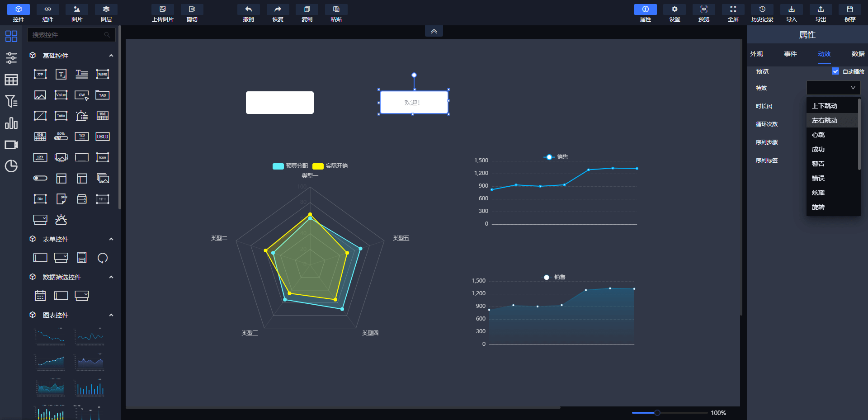Select the icon control in basic controls

click(x=103, y=157)
